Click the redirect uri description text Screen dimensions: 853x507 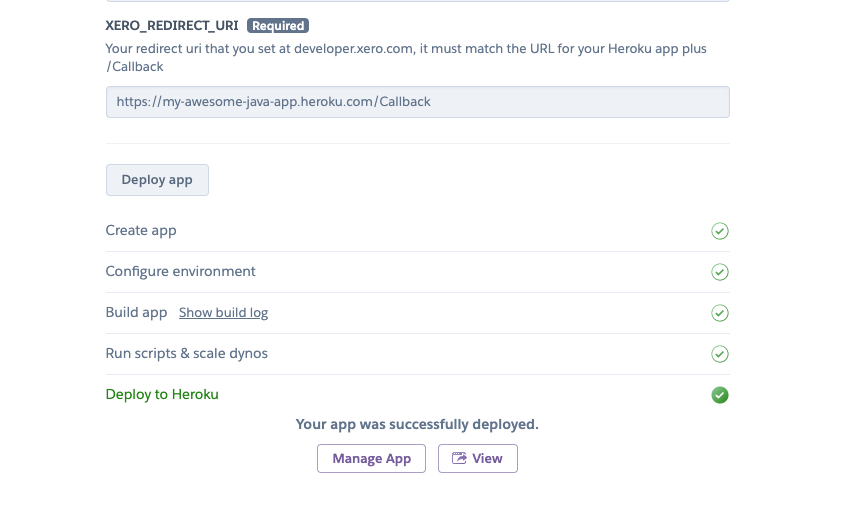click(406, 58)
